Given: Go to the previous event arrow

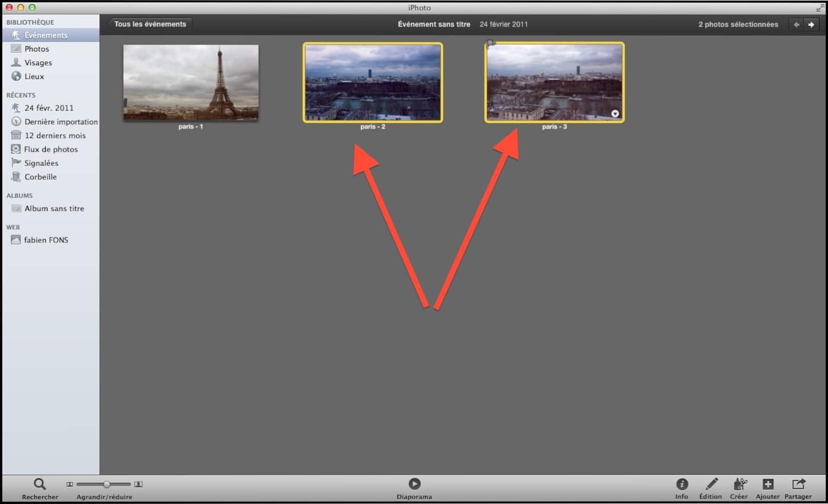Looking at the screenshot, I should click(796, 25).
